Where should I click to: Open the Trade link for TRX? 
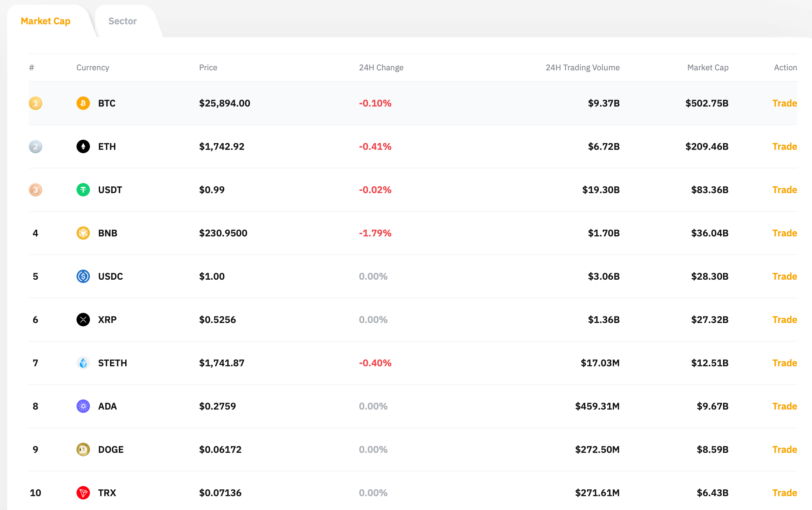[x=785, y=493]
